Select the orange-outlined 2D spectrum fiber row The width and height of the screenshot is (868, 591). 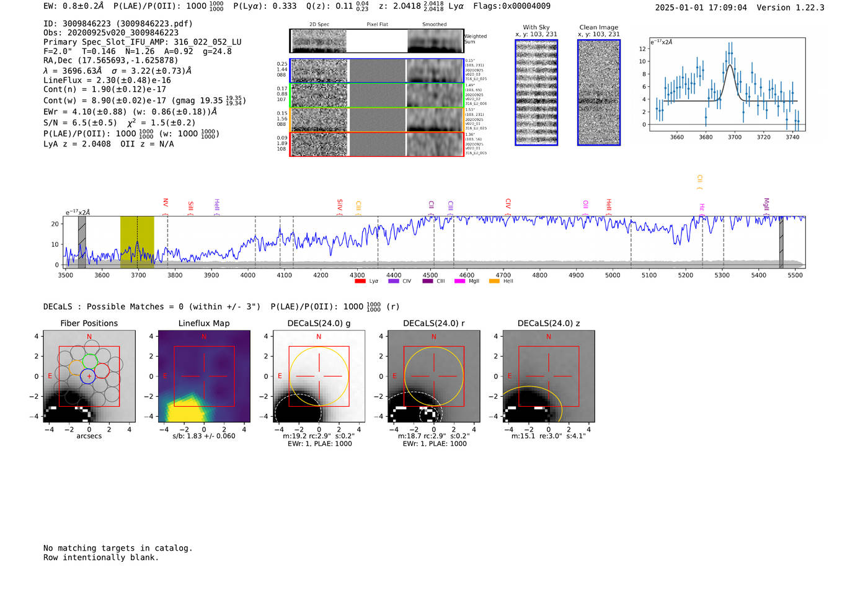tap(377, 120)
